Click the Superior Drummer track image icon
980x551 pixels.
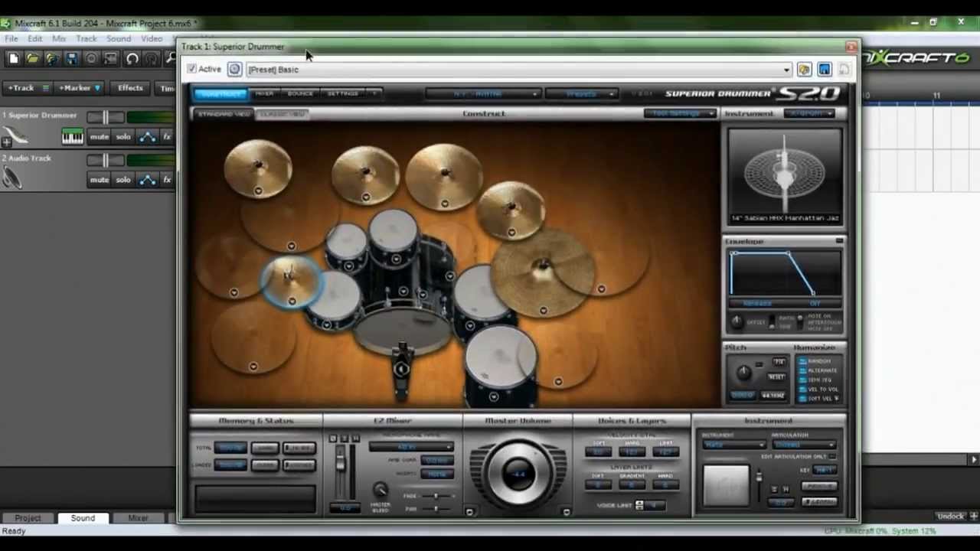pos(15,136)
